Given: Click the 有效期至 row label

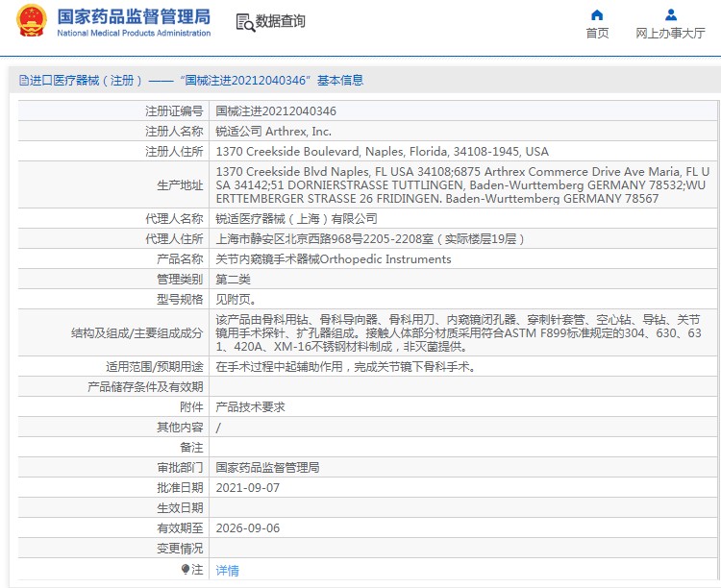Looking at the screenshot, I should [181, 528].
